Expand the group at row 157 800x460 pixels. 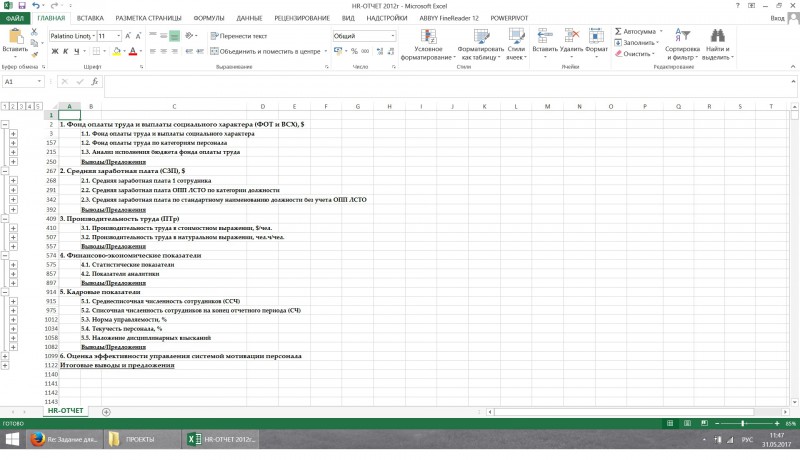pyautogui.click(x=13, y=143)
